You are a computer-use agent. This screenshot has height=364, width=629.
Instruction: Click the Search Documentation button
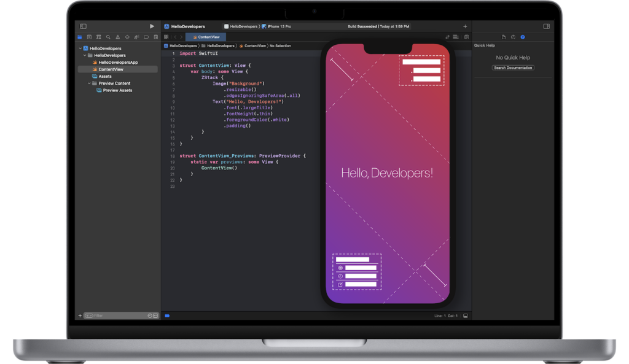[512, 68]
